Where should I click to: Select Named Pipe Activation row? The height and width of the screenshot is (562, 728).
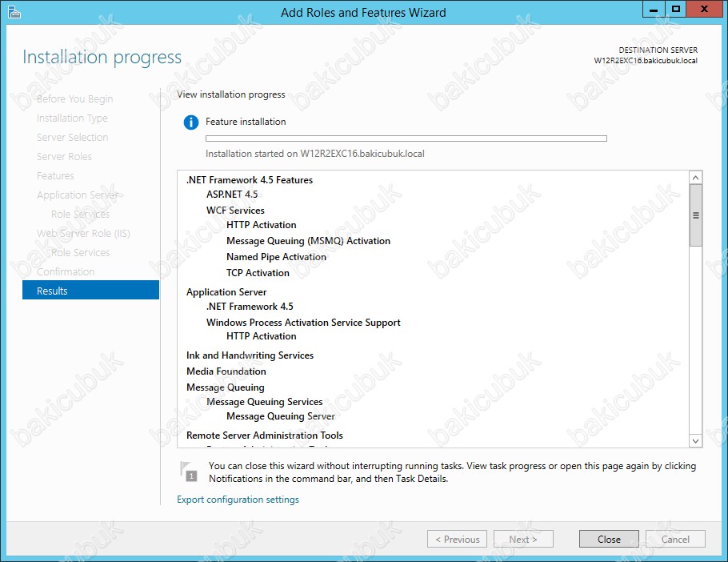point(276,257)
